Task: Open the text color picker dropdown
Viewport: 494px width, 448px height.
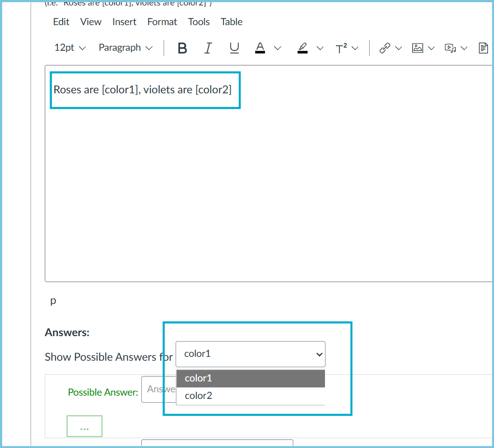Action: click(x=278, y=48)
